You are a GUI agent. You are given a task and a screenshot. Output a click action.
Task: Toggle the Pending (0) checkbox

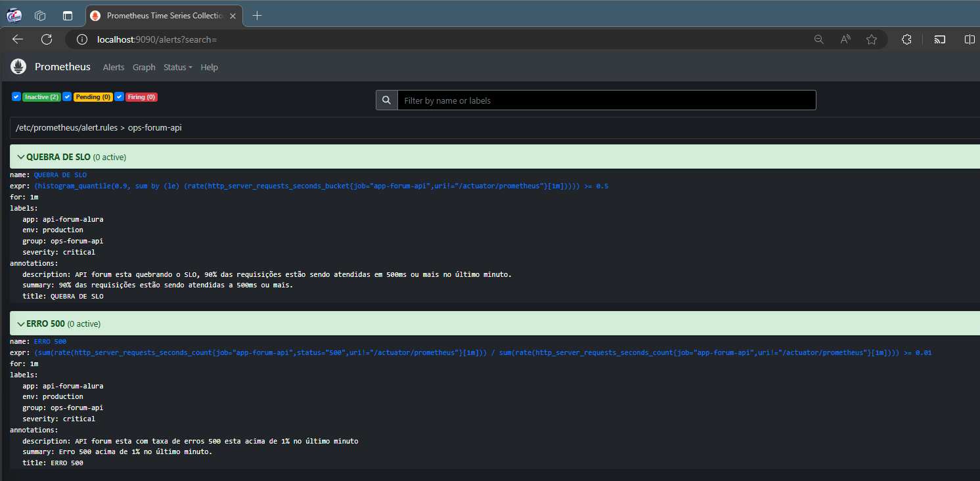click(67, 96)
